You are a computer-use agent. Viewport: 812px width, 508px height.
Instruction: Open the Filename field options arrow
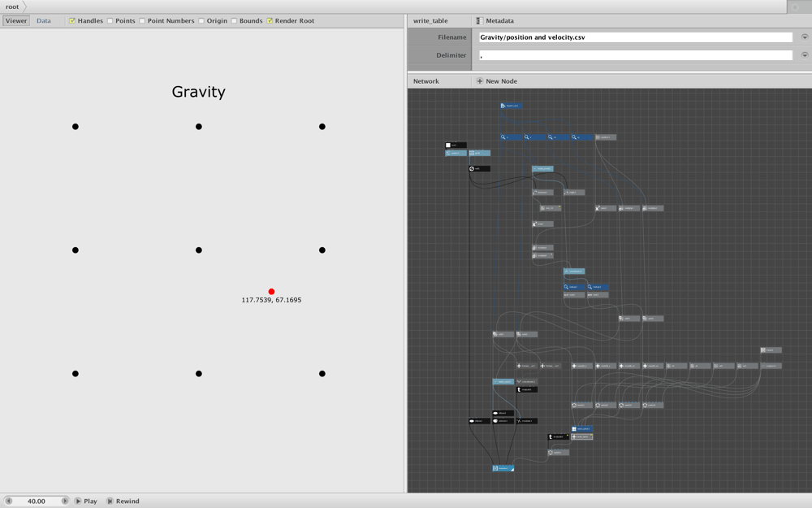pyautogui.click(x=804, y=37)
